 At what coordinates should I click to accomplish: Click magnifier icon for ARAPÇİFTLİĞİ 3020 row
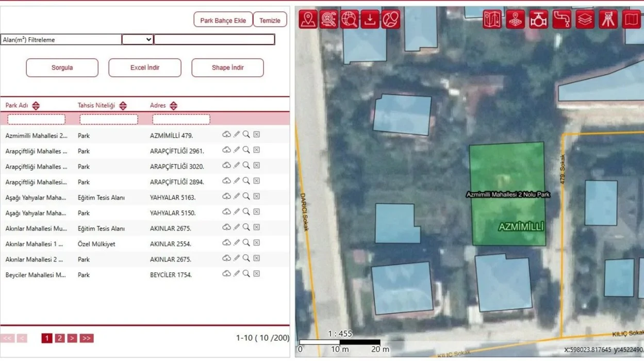pyautogui.click(x=246, y=166)
